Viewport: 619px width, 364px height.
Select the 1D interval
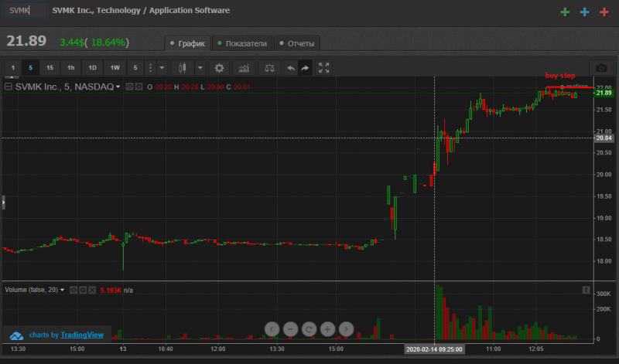(x=92, y=68)
